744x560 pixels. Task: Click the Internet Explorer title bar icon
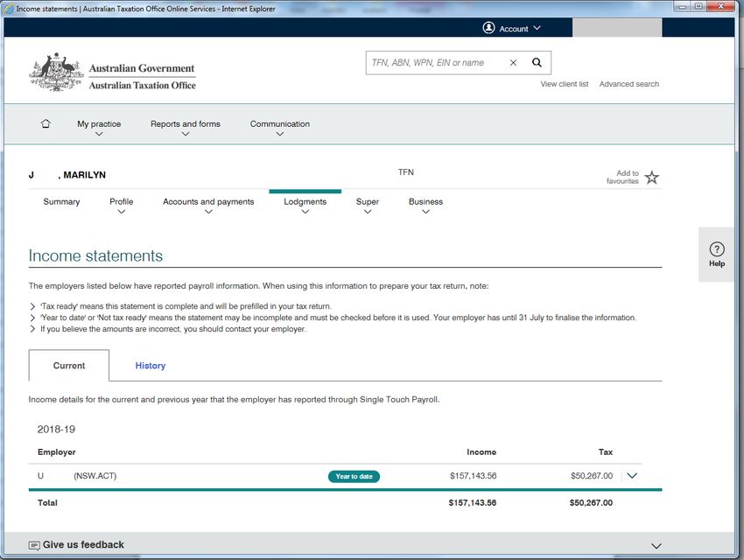(9, 9)
